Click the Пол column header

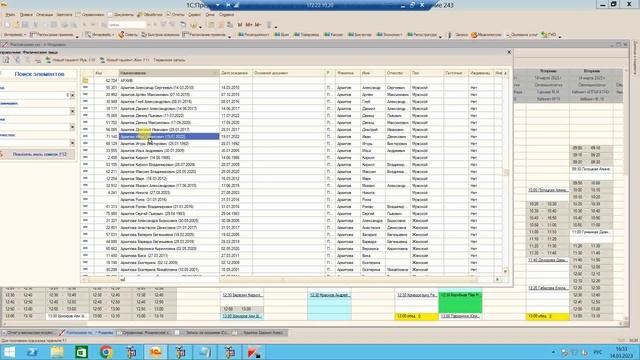427,73
